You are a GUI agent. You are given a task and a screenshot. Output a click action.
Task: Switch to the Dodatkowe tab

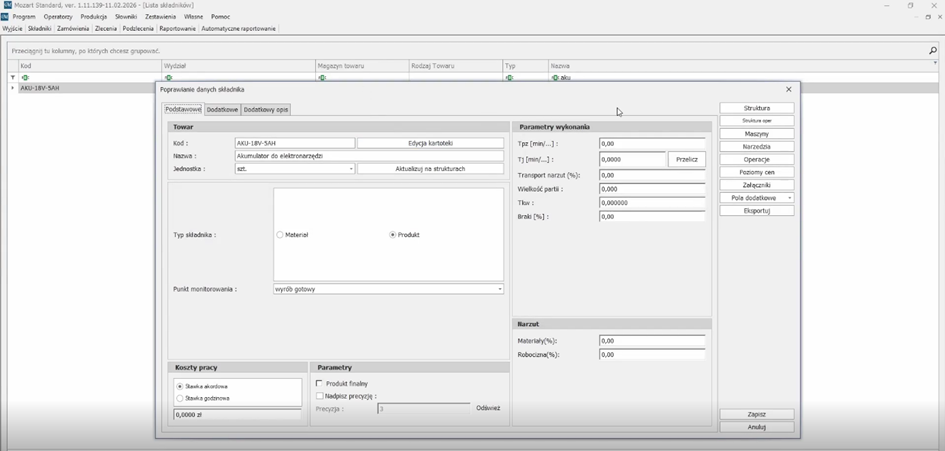(x=222, y=109)
